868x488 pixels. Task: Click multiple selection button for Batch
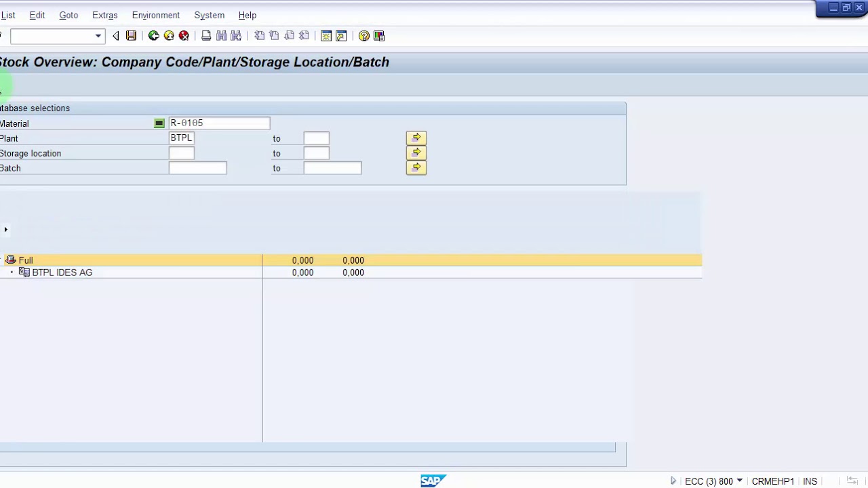pos(416,168)
